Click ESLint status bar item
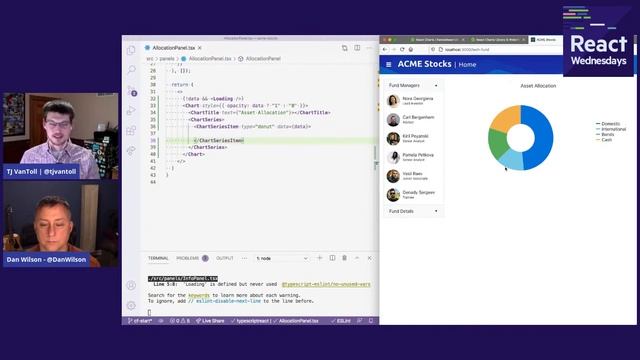Image resolution: width=640 pixels, height=360 pixels. (341, 321)
